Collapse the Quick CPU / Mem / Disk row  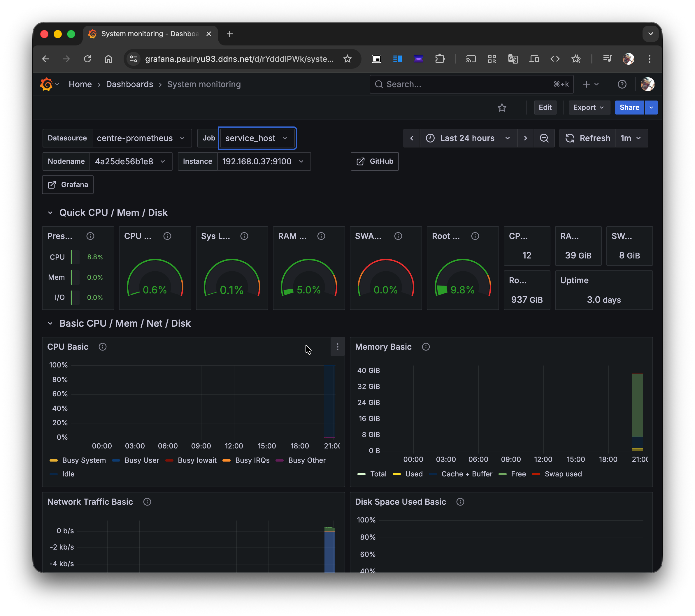click(x=50, y=213)
